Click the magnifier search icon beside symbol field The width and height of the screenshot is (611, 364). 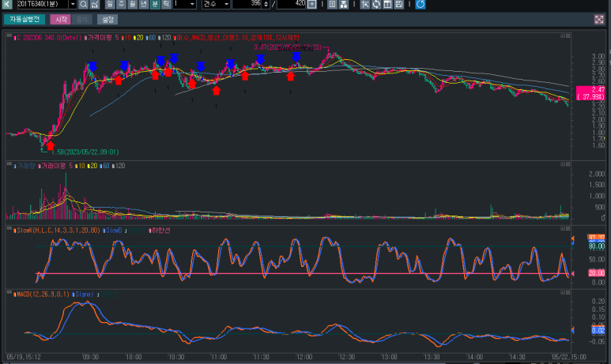pos(83,5)
